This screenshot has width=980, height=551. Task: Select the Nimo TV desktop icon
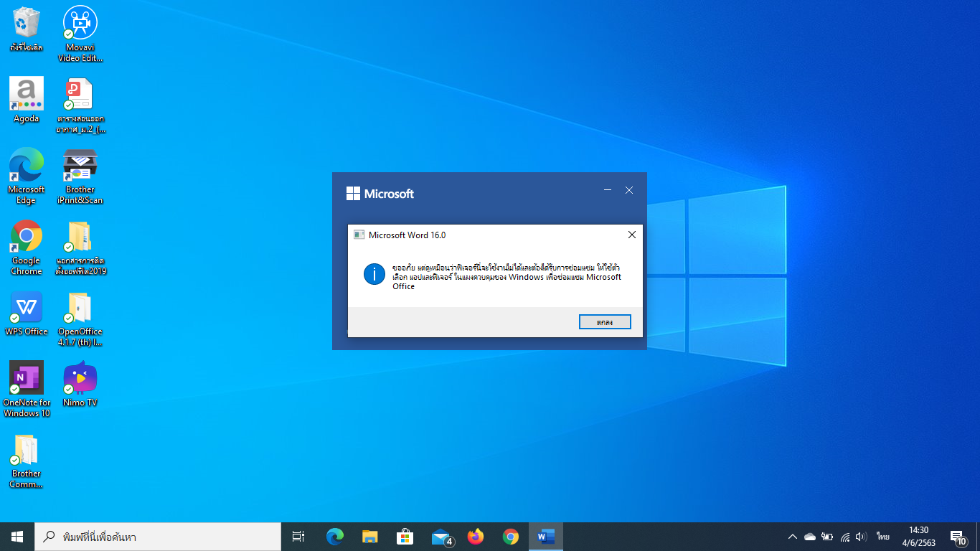(x=80, y=384)
